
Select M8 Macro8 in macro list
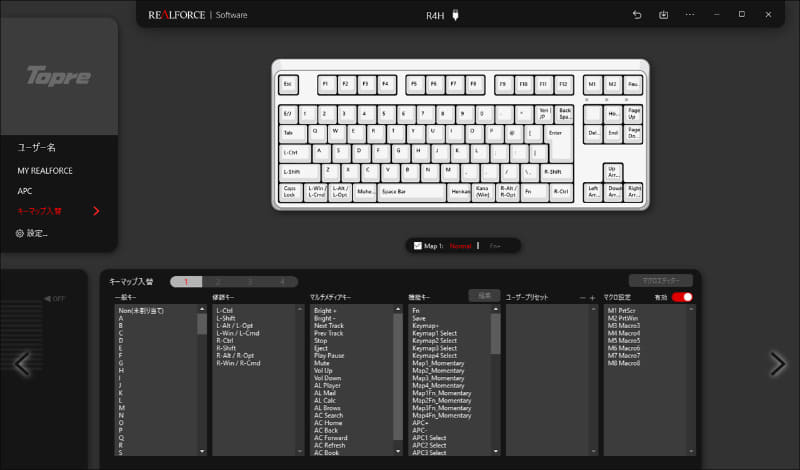(x=623, y=363)
